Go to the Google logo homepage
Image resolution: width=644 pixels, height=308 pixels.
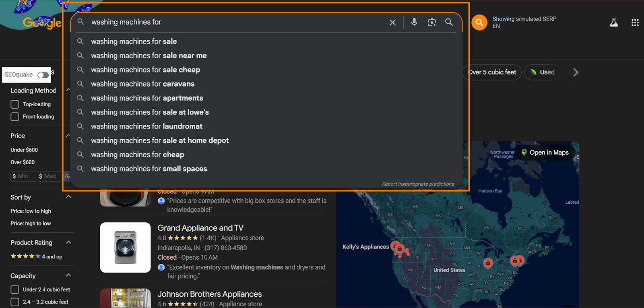click(42, 23)
